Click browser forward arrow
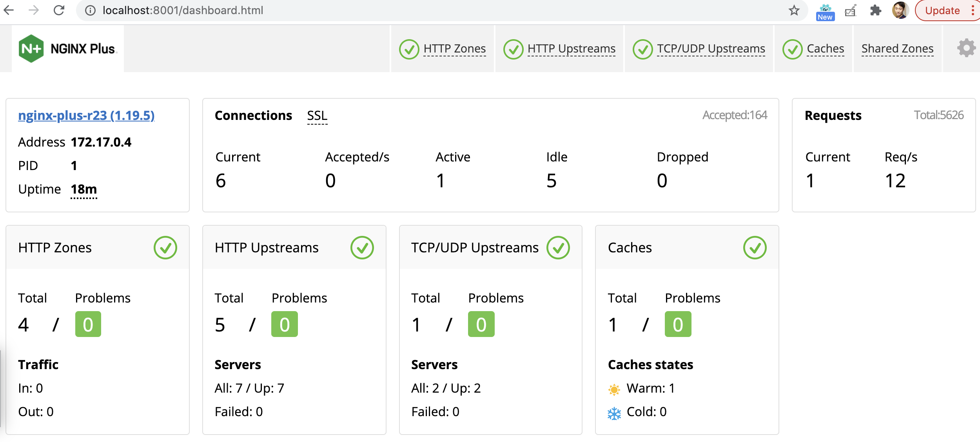 [x=34, y=10]
